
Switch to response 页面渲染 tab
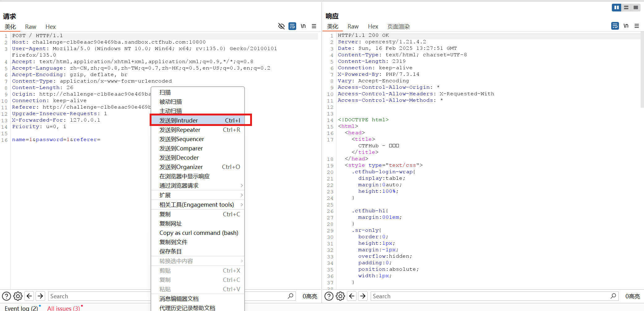click(x=398, y=27)
